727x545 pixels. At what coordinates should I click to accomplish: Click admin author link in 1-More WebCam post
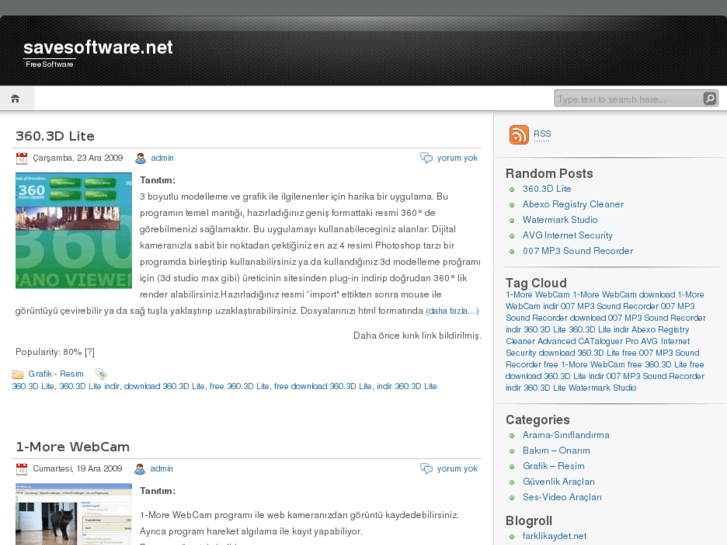161,469
